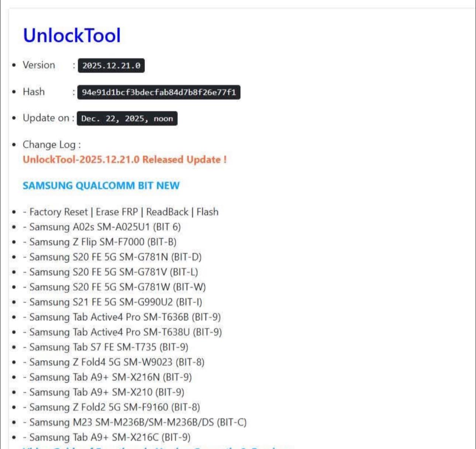Click the hash value badge
476x449 pixels.
(x=159, y=92)
